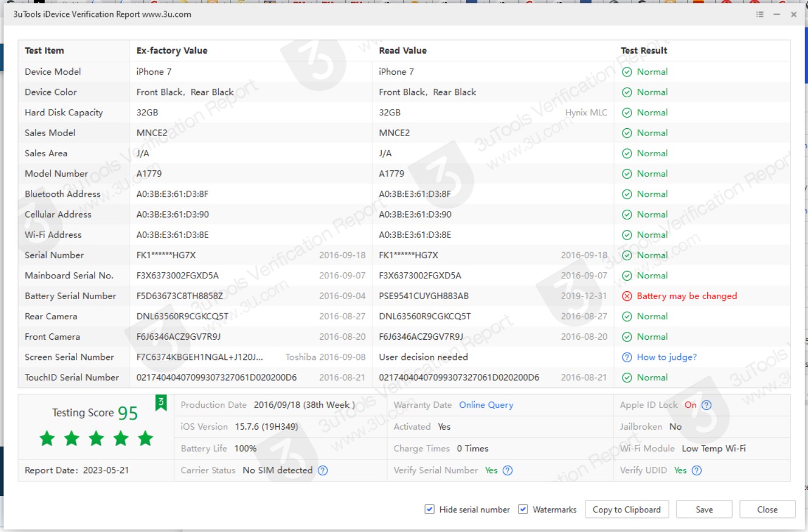Click the report menu icon in the title bar

point(759,15)
